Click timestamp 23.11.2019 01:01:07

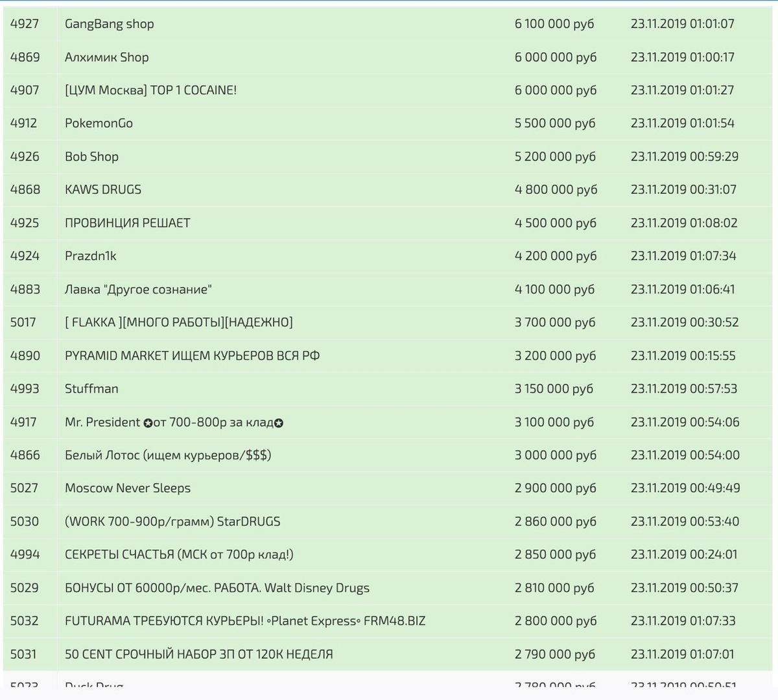coord(683,24)
